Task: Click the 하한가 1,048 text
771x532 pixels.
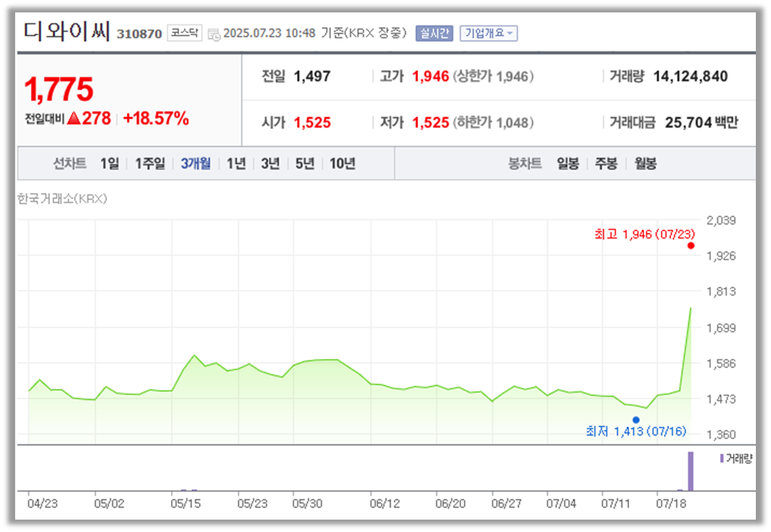Action: pos(493,123)
